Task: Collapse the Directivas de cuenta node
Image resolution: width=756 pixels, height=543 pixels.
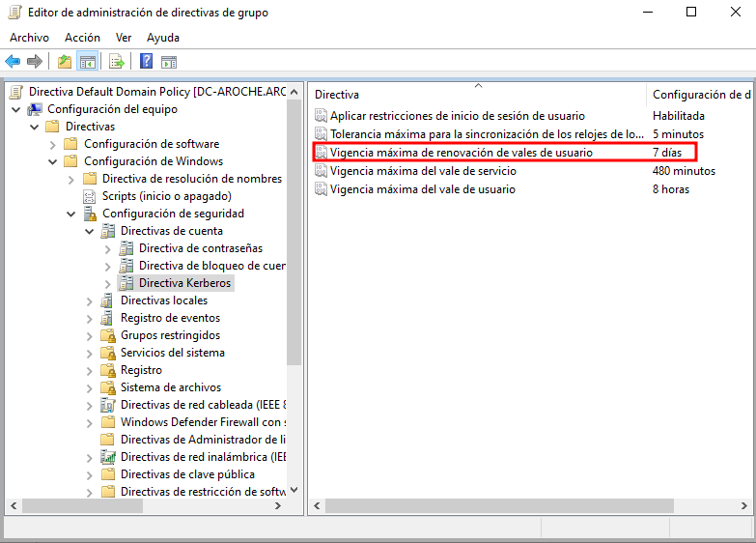Action: click(89, 231)
